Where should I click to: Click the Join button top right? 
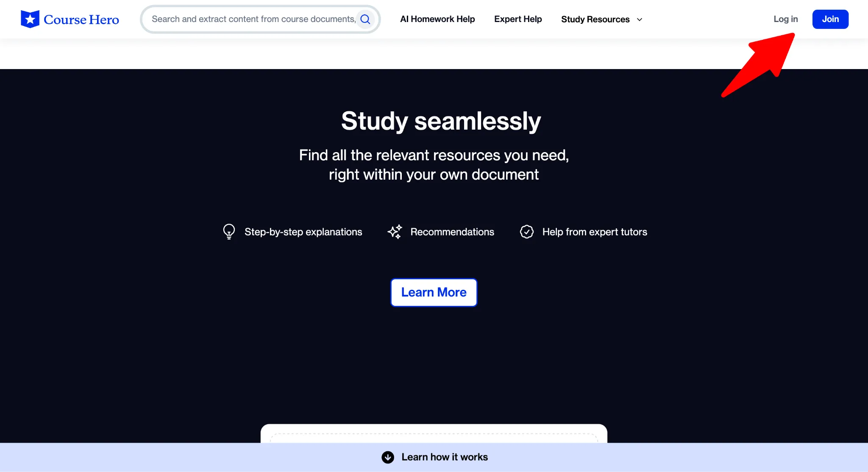830,19
